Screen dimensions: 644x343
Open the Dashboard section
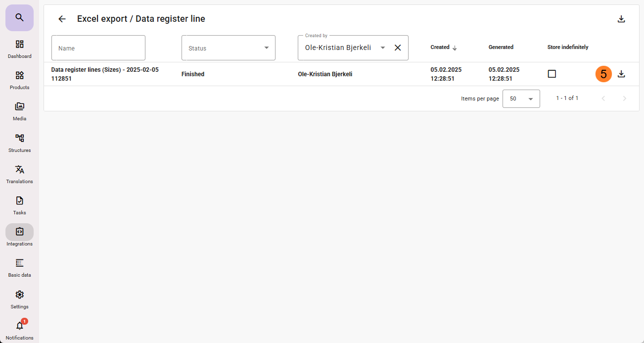[19, 49]
